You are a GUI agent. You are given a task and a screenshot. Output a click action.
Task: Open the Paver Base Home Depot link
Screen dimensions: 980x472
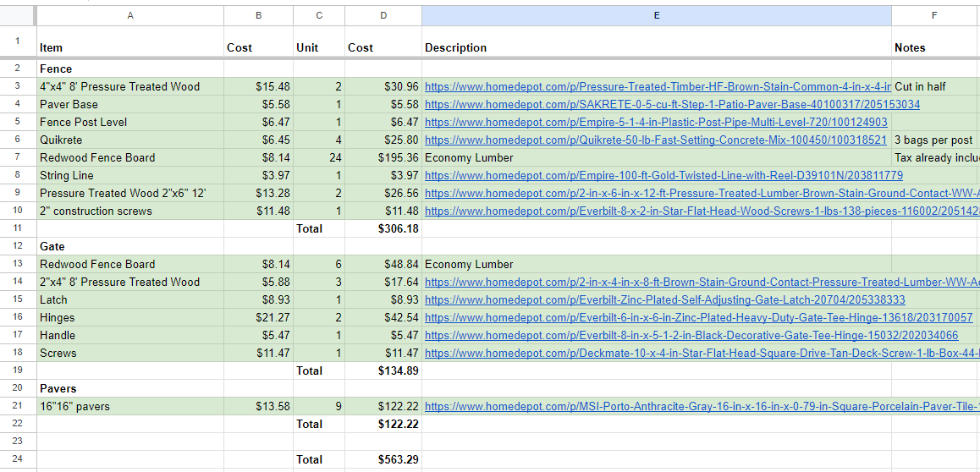click(672, 105)
